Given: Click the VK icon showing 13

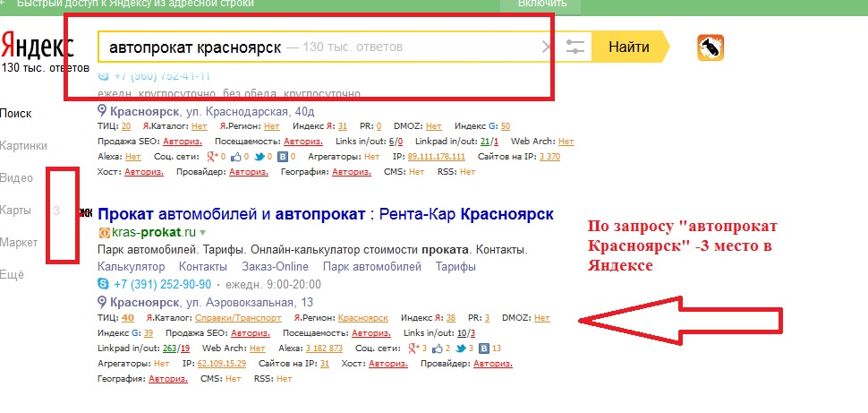Looking at the screenshot, I should 484,348.
